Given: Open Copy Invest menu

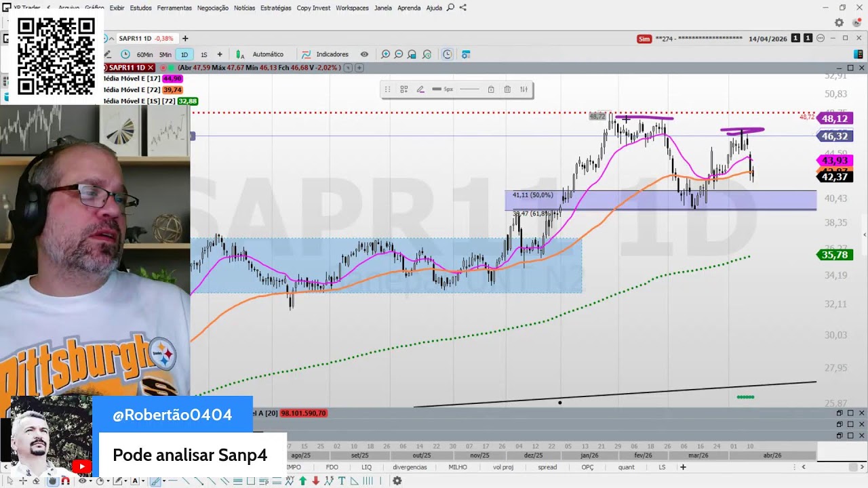Looking at the screenshot, I should click(313, 8).
